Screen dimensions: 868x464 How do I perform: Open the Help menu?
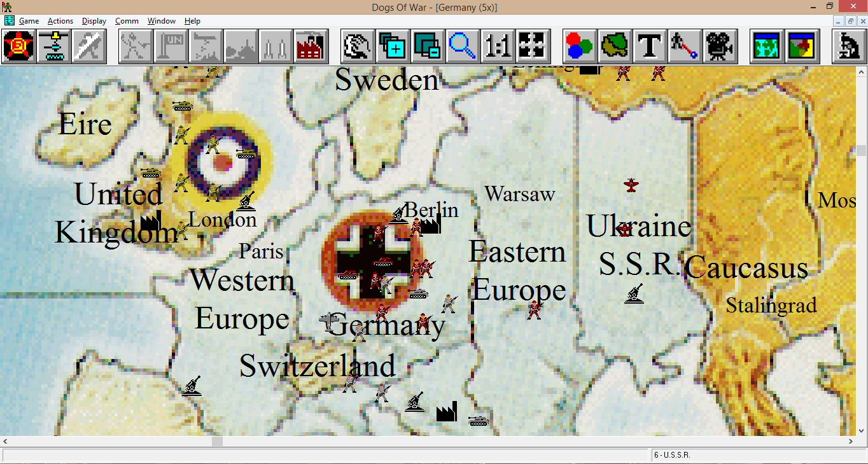pos(192,21)
